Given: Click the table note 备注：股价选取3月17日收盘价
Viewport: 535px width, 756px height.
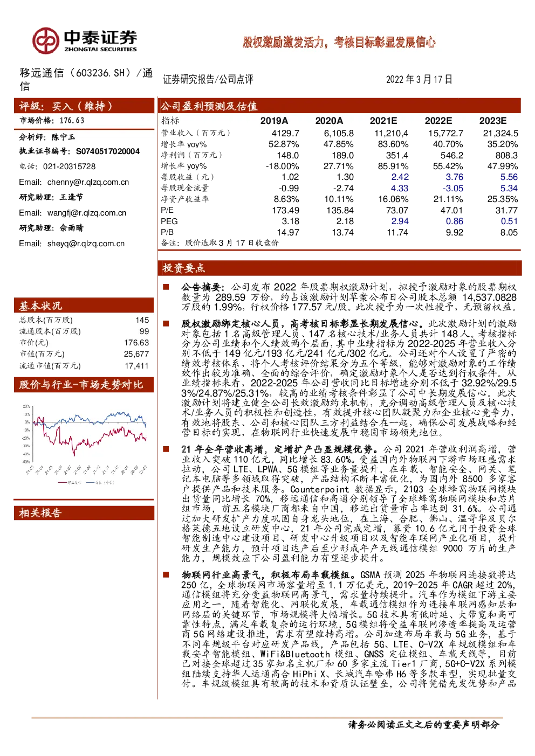Looking at the screenshot, I should click(220, 243).
